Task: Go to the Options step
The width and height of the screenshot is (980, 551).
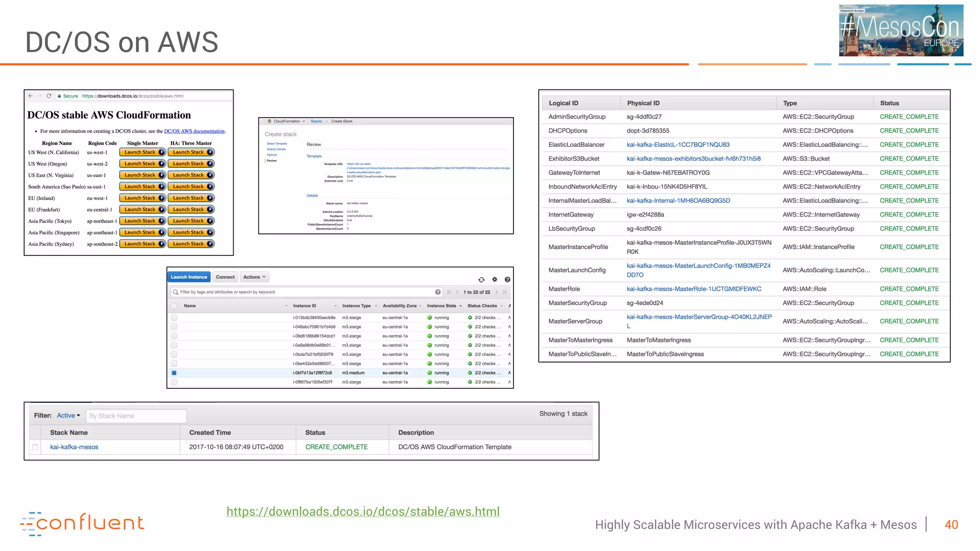Action: pos(272,155)
